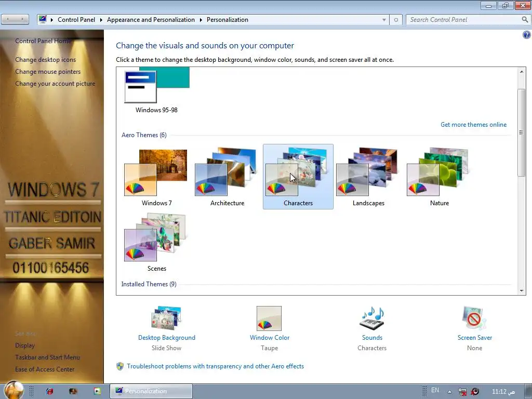Go forward with the forward arrow
Screen dimensions: 532x399
click(x=22, y=19)
